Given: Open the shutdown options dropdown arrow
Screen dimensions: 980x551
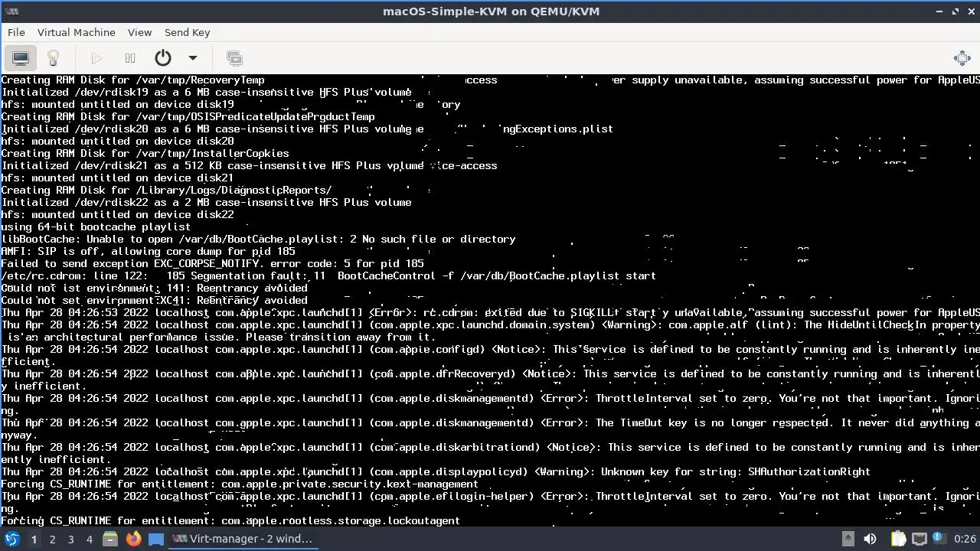Looking at the screenshot, I should tap(193, 58).
